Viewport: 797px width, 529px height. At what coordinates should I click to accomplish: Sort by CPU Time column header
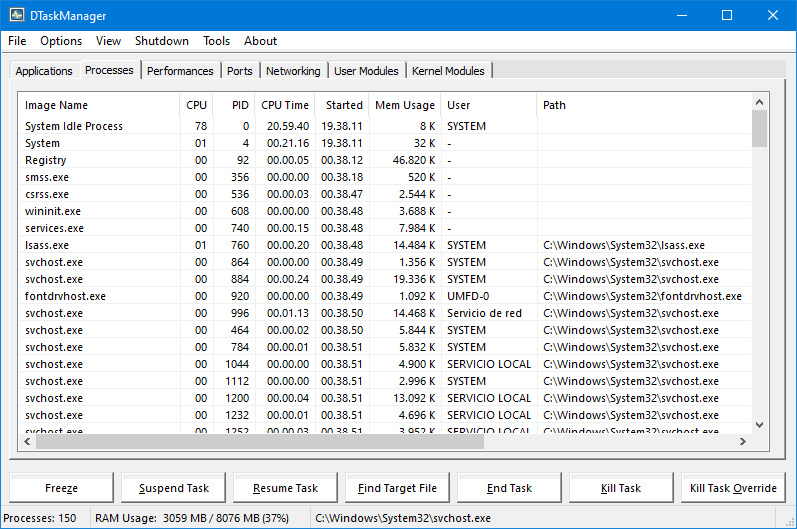pos(285,105)
